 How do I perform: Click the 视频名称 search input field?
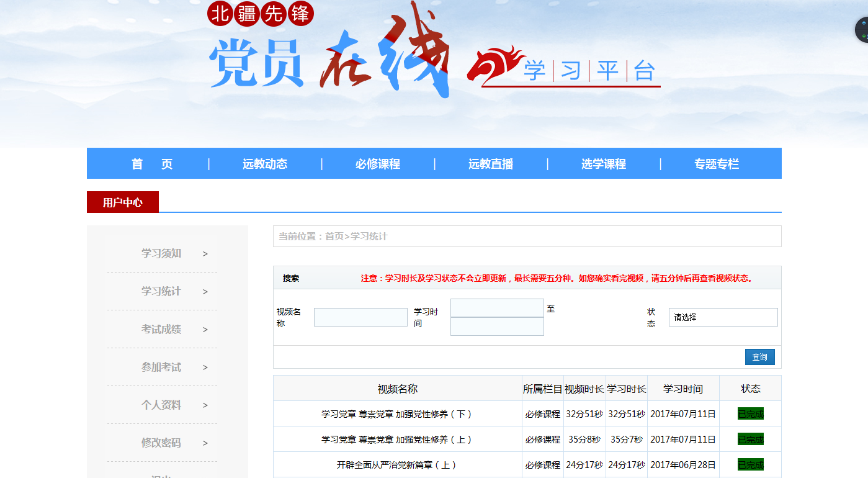pyautogui.click(x=360, y=317)
